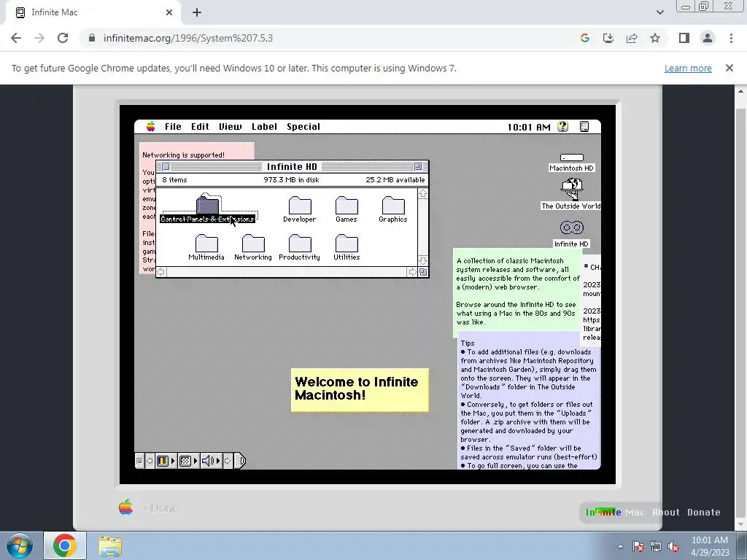
Task: Click the Infinite HD scroll up arrow
Action: 423,193
